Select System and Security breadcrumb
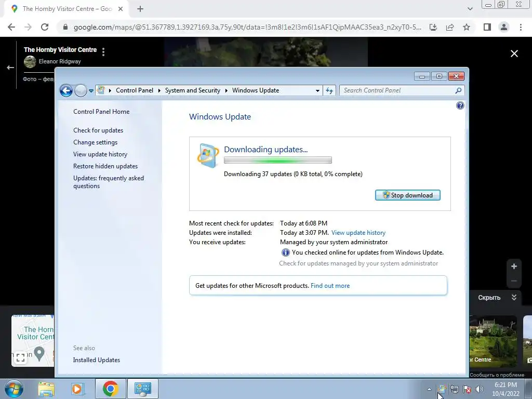Image resolution: width=532 pixels, height=399 pixels. point(192,90)
